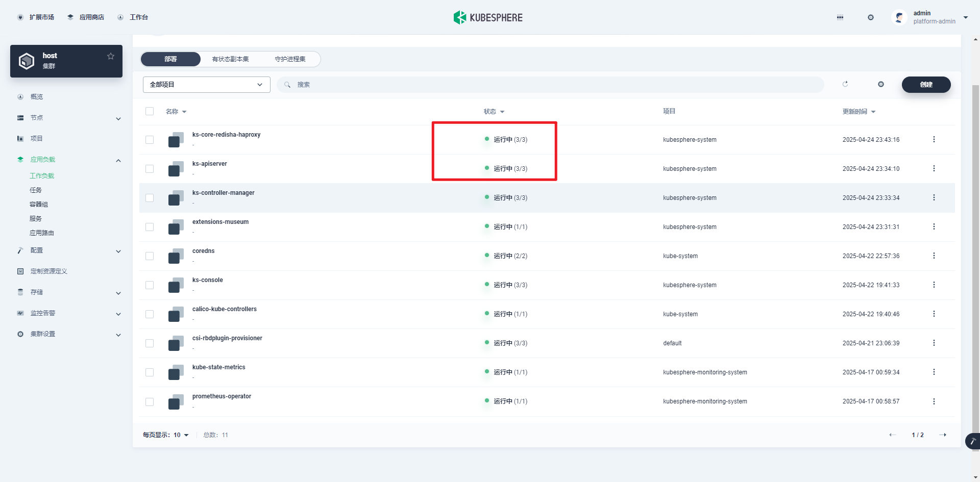980x482 pixels.
Task: Select the 部署 tab
Action: point(170,59)
